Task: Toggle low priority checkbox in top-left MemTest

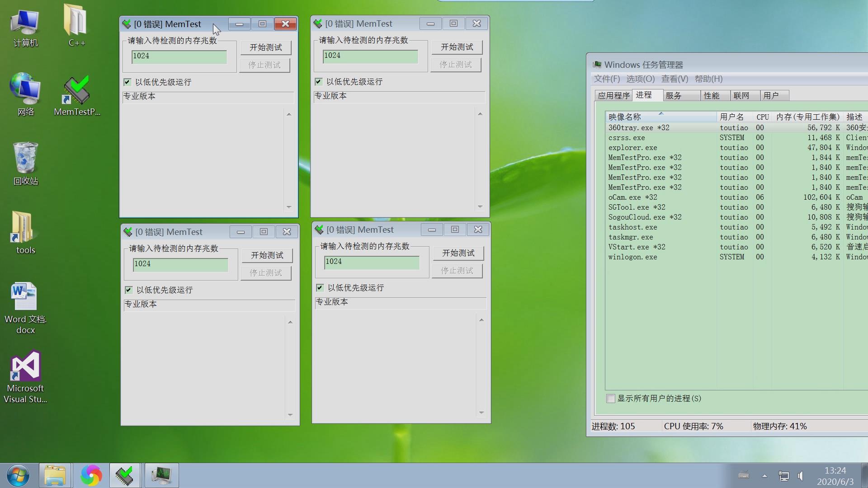Action: point(127,82)
